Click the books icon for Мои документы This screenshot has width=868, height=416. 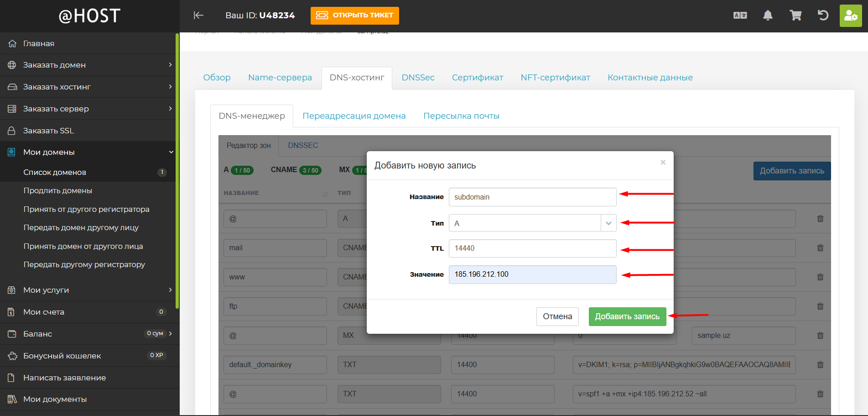12,399
